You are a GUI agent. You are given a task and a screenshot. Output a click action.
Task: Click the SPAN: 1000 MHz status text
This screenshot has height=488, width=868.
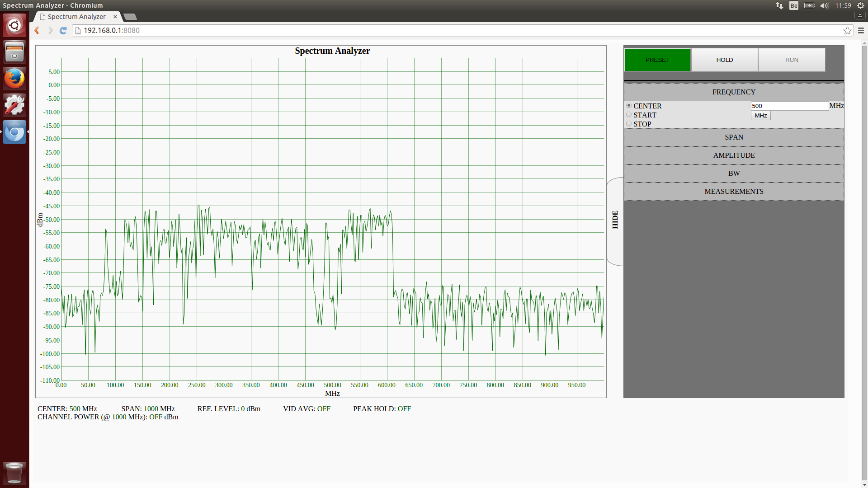point(148,409)
